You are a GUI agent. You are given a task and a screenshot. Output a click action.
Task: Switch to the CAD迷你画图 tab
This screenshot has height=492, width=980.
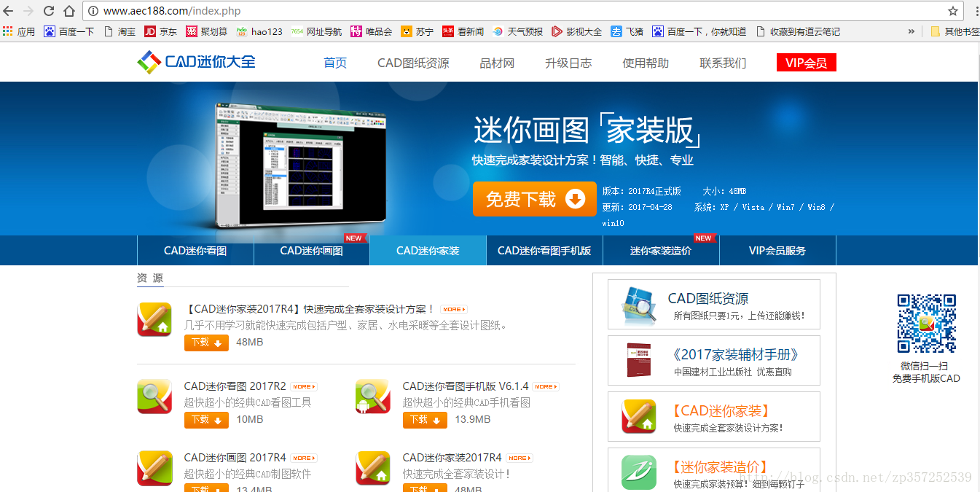312,251
